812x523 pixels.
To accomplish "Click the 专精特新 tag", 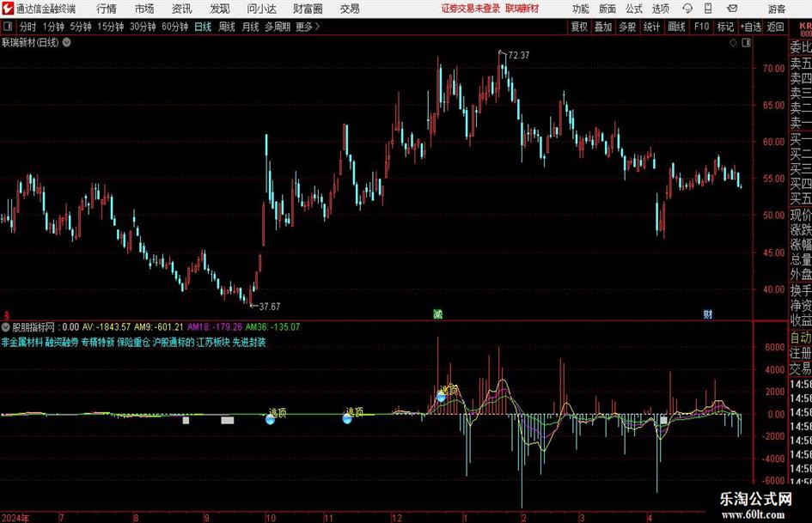I will click(98, 343).
